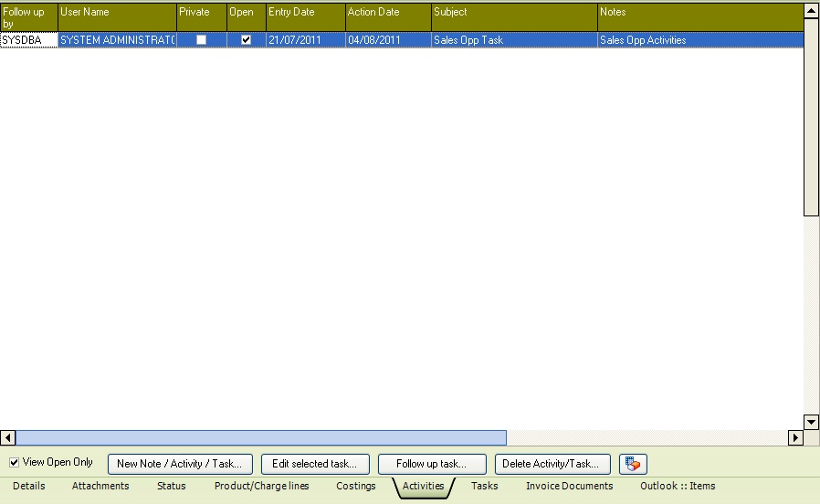Screen dimensions: 820x504
Task: Click the vertical scrollbar up arrow
Action: pyautogui.click(x=811, y=11)
